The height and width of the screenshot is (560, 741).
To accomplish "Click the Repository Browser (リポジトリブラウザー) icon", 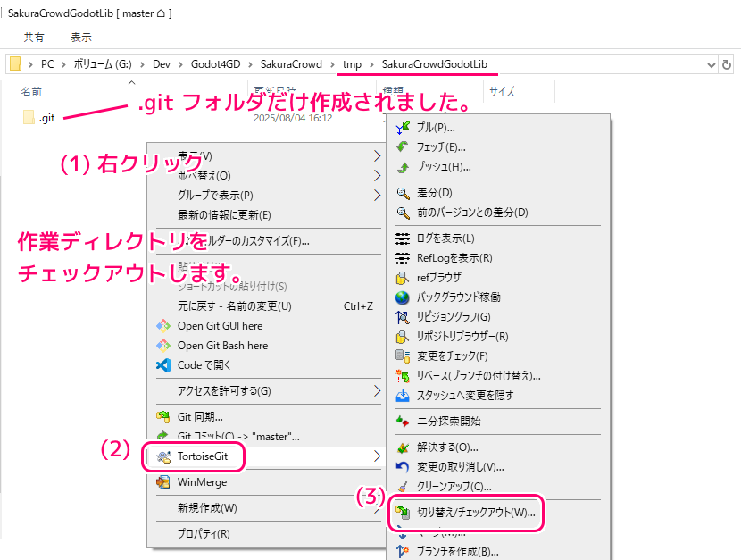I will click(403, 337).
